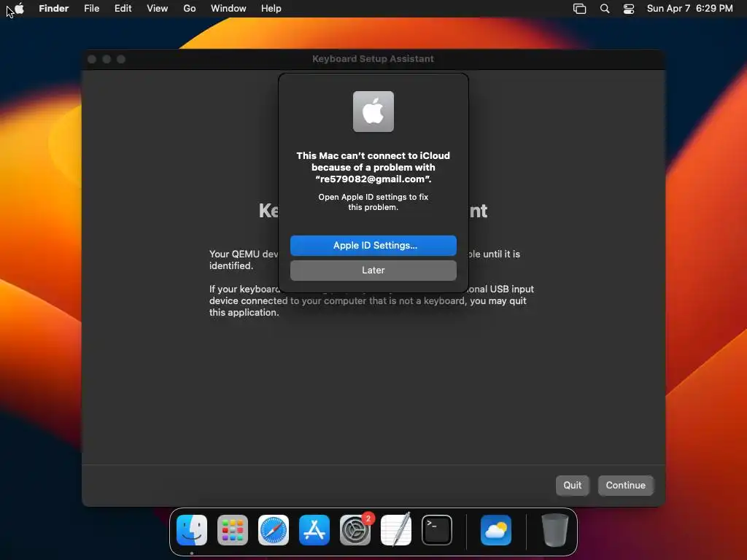Open Launchpad from the Dock
Screen dimensions: 747x560
(x=233, y=530)
